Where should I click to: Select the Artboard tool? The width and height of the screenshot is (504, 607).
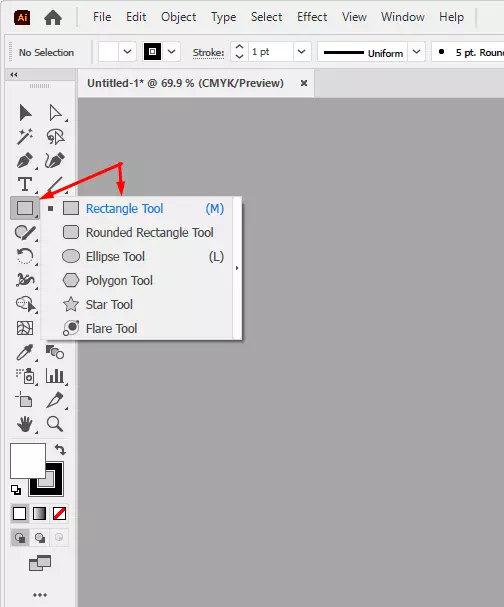tap(24, 400)
